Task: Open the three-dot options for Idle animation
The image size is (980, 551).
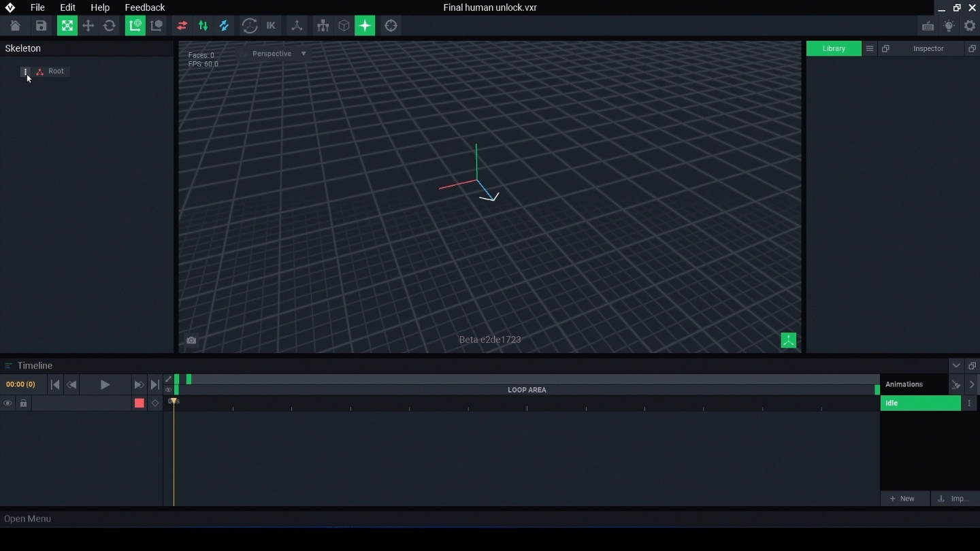Action: [969, 403]
